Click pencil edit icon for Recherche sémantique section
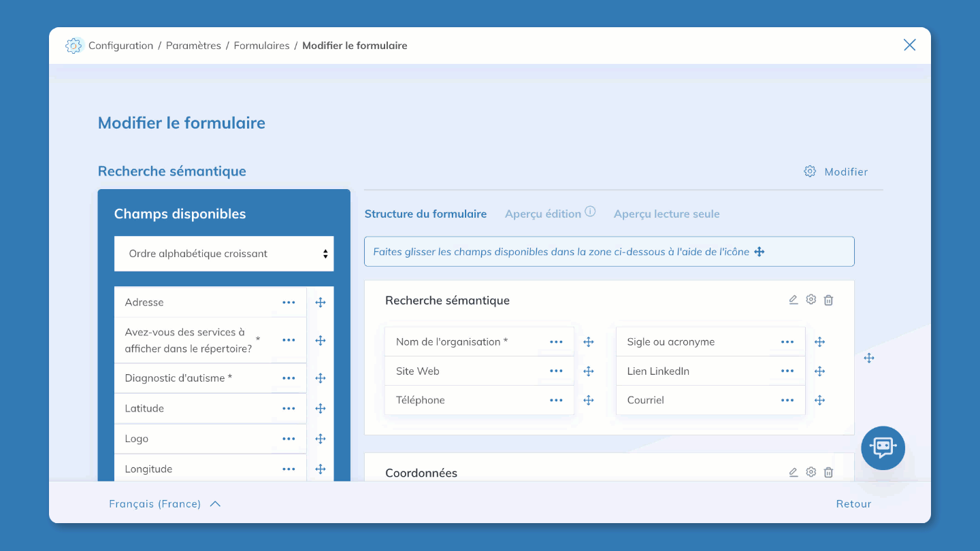The height and width of the screenshot is (551, 980). [x=793, y=300]
